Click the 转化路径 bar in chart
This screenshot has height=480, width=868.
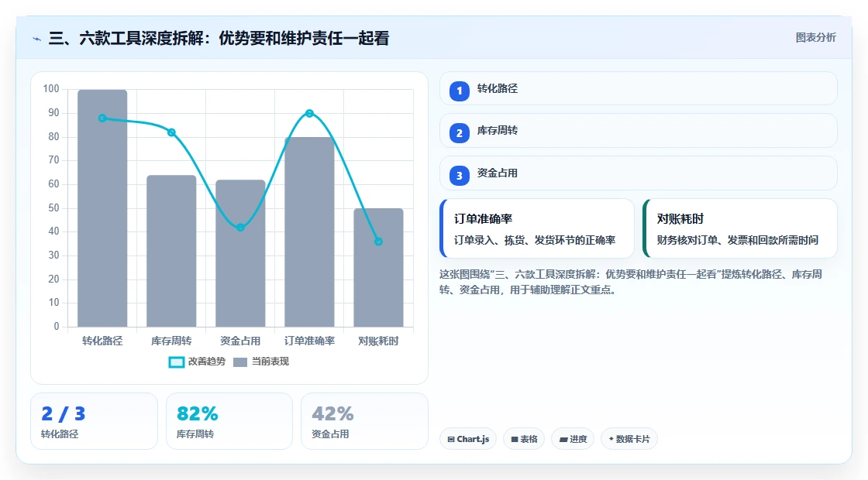click(x=102, y=208)
